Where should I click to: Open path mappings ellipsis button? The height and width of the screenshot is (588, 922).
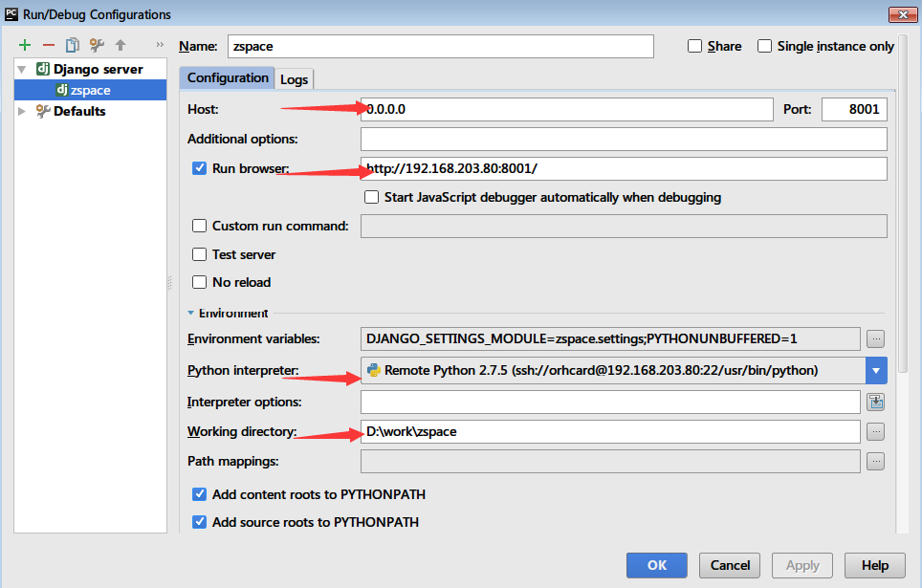[875, 462]
